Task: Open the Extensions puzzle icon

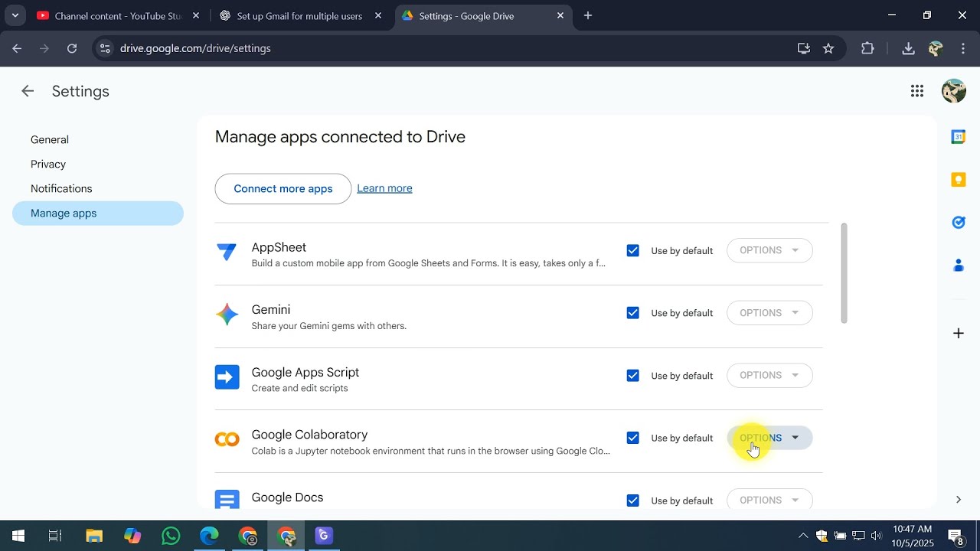Action: [x=867, y=48]
